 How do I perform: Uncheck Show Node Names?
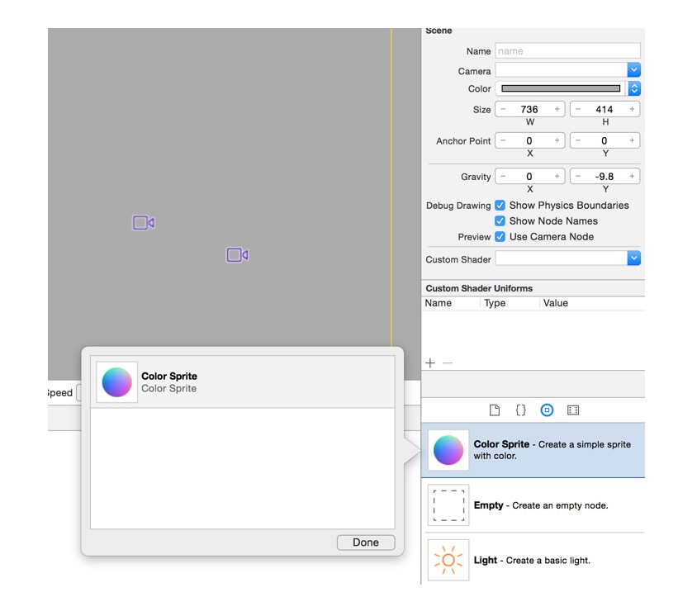tap(500, 220)
